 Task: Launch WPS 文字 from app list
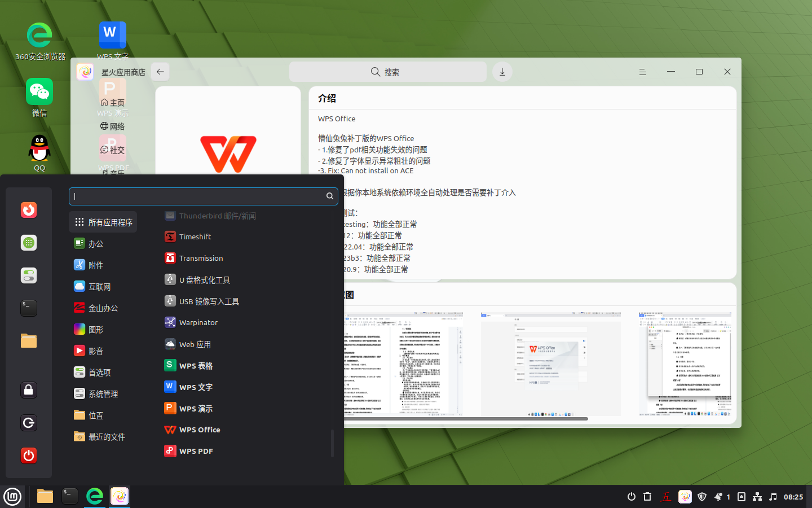point(246,387)
